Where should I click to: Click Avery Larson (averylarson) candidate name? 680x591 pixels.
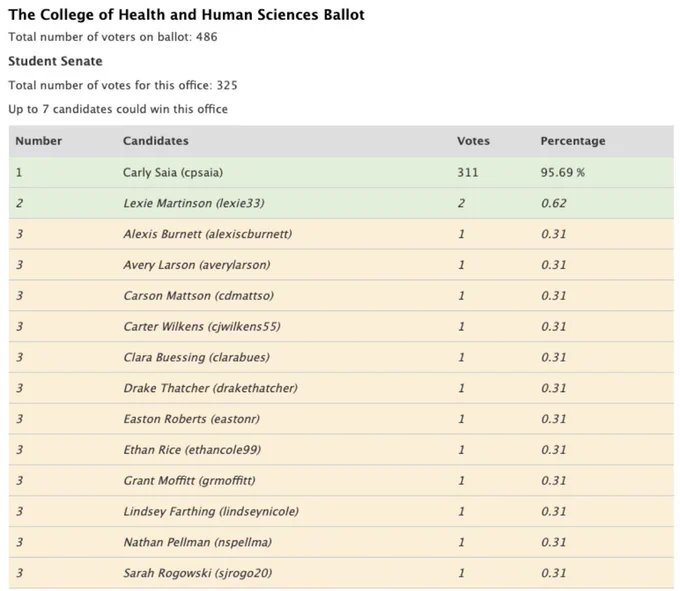point(196,265)
